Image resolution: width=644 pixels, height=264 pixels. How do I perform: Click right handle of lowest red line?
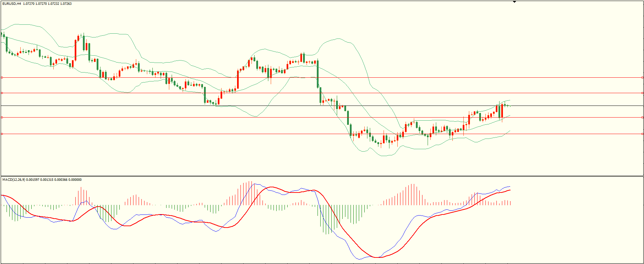642,134
